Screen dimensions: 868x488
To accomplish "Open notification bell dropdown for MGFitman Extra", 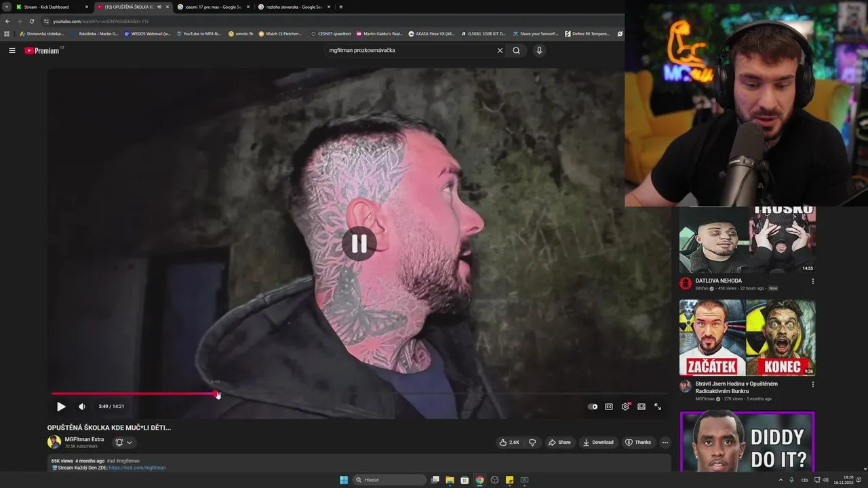I will coord(123,442).
